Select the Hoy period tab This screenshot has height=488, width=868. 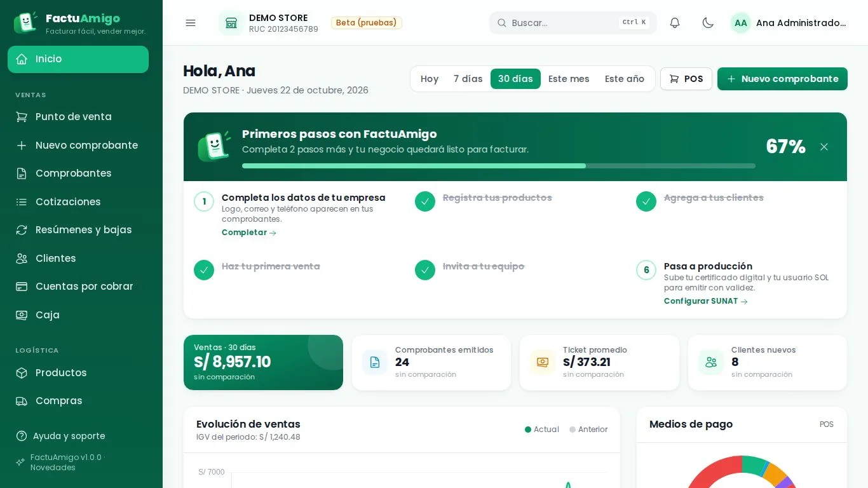[x=430, y=79]
